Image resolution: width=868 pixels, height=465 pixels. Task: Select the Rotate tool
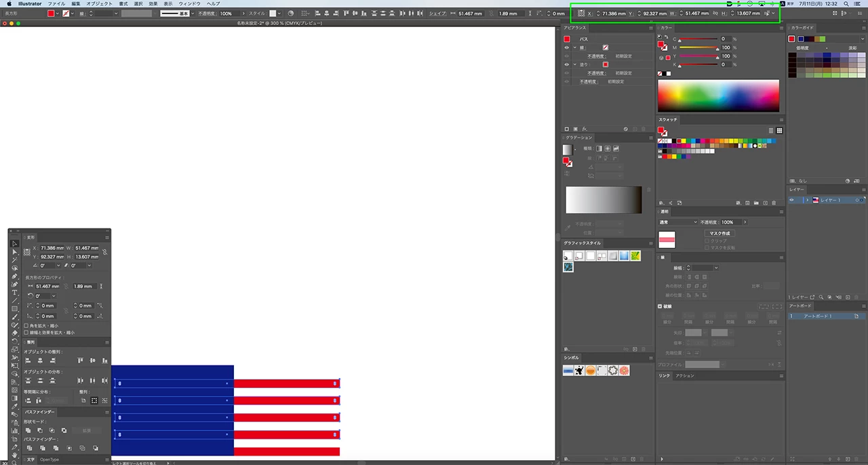[14, 340]
